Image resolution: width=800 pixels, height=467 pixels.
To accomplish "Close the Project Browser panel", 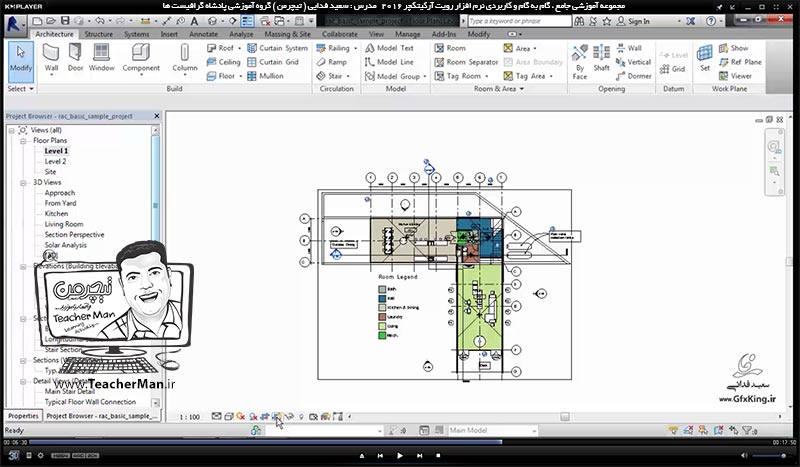I will point(157,116).
